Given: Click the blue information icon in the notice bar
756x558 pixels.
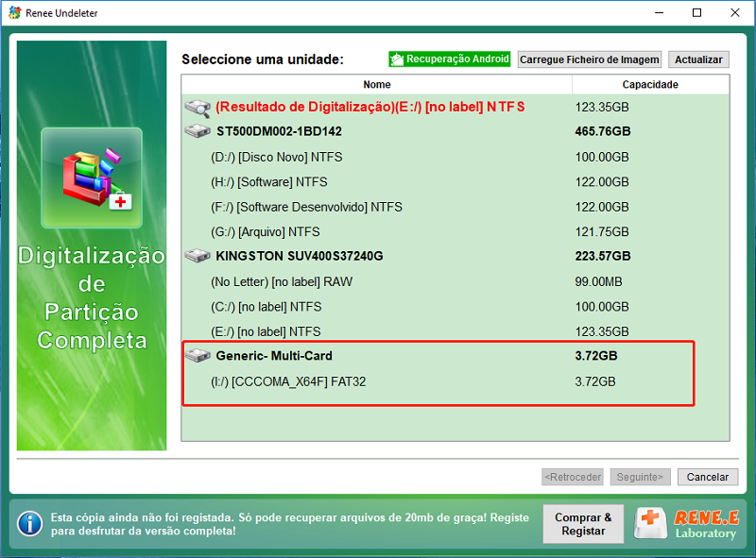Looking at the screenshot, I should coord(30,524).
